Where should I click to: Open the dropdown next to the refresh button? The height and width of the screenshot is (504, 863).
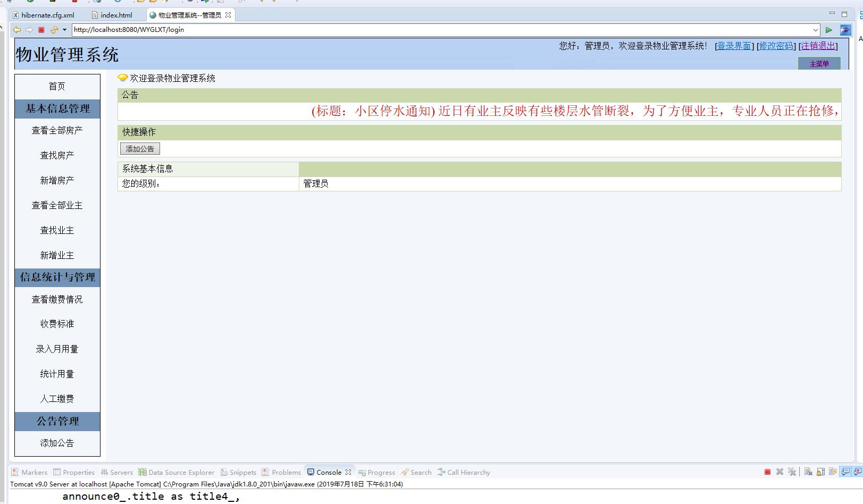pos(65,30)
